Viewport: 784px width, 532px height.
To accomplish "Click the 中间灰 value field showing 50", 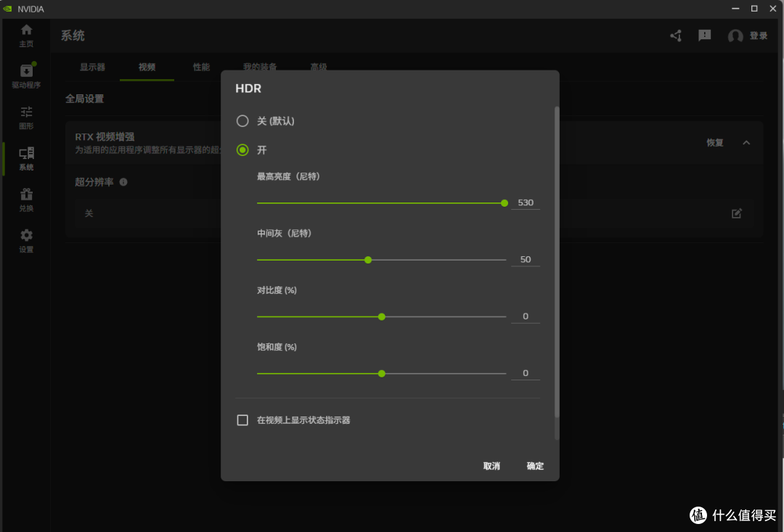I will [526, 260].
